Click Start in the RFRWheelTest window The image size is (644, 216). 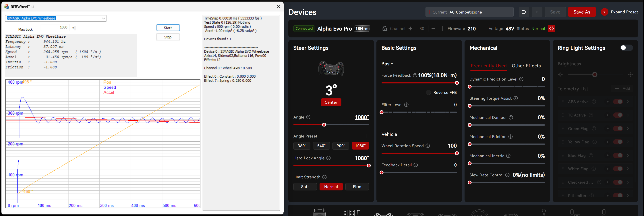click(x=168, y=28)
